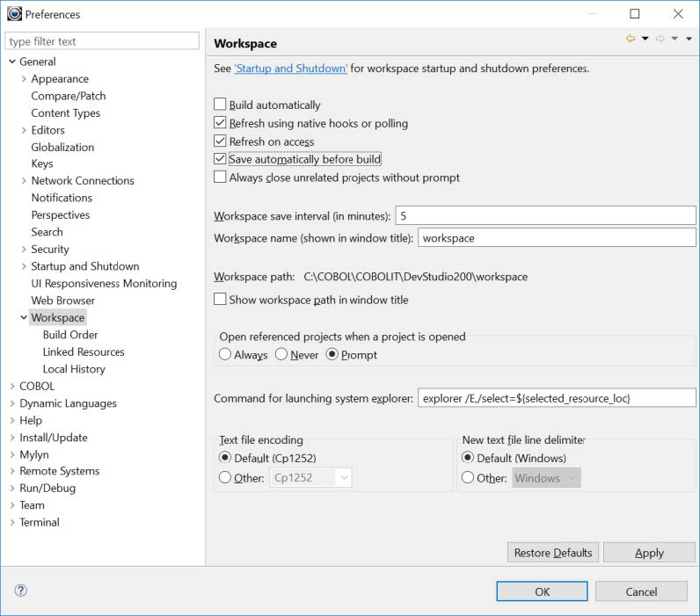700x616 pixels.
Task: Click the Restore Defaults button
Action: point(552,553)
